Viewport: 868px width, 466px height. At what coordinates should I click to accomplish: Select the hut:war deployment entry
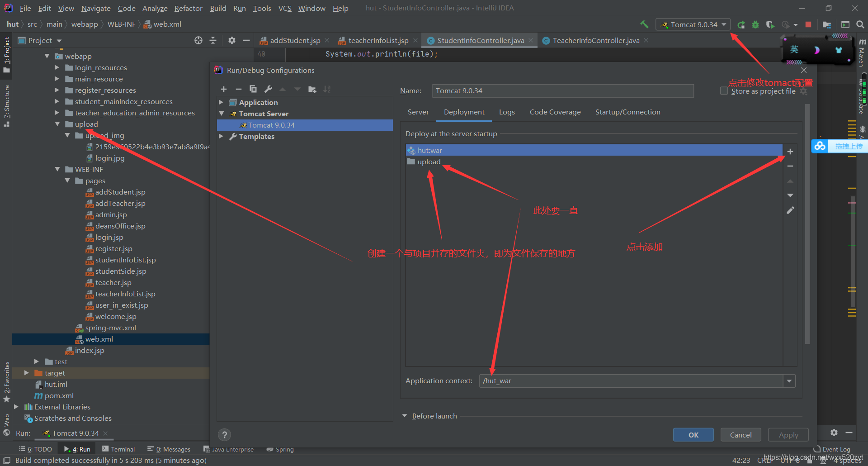click(594, 150)
